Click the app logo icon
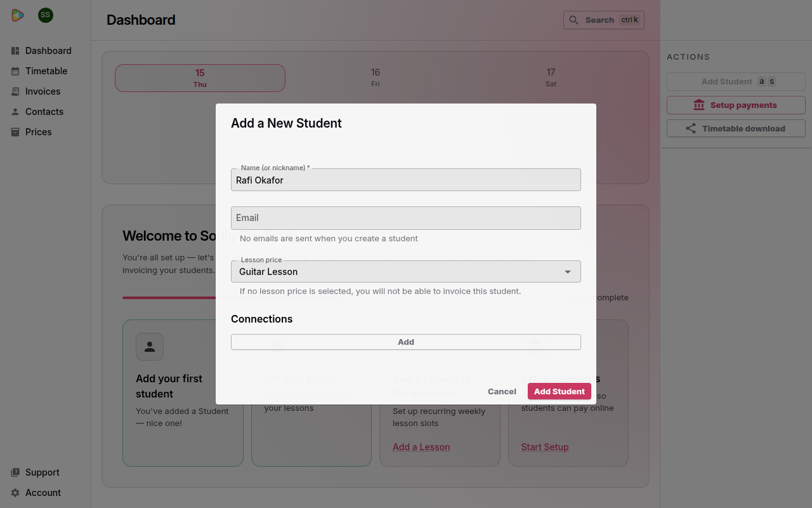 click(x=18, y=15)
